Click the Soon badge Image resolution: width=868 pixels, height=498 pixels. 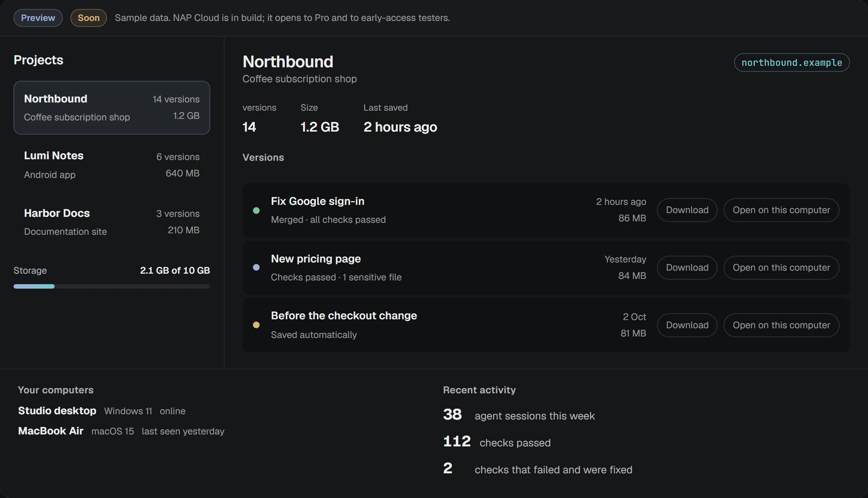pyautogui.click(x=89, y=18)
